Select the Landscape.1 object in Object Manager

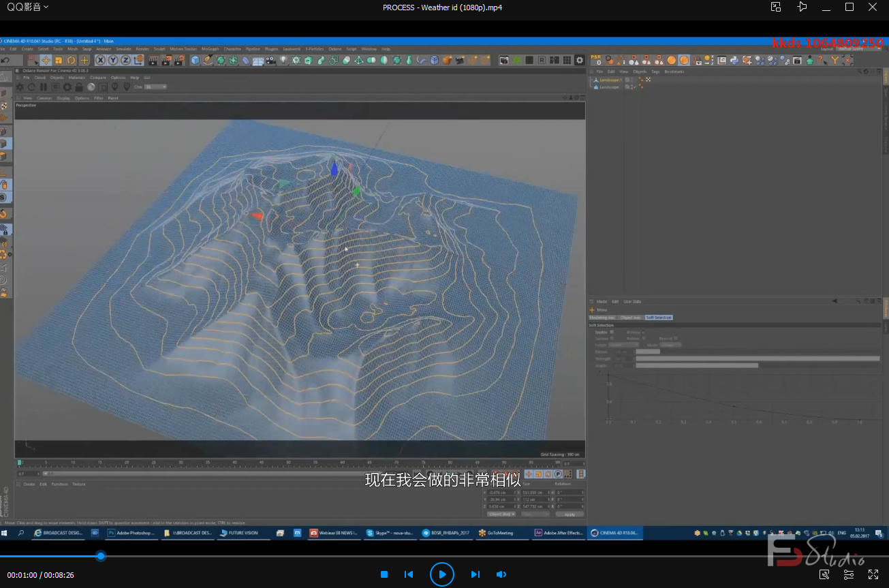(x=610, y=80)
